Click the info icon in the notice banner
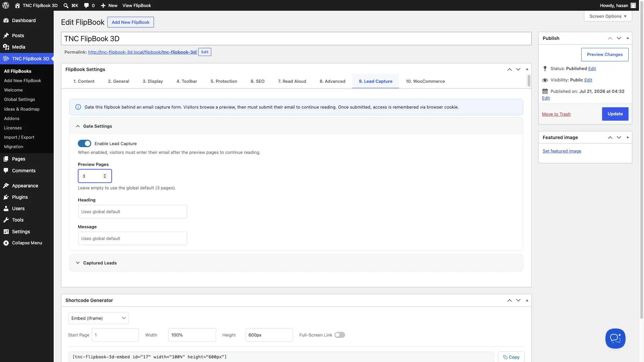This screenshot has height=362, width=644. pos(78,107)
